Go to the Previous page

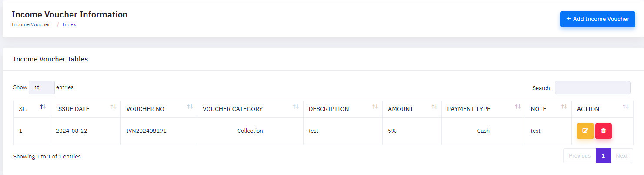point(579,156)
